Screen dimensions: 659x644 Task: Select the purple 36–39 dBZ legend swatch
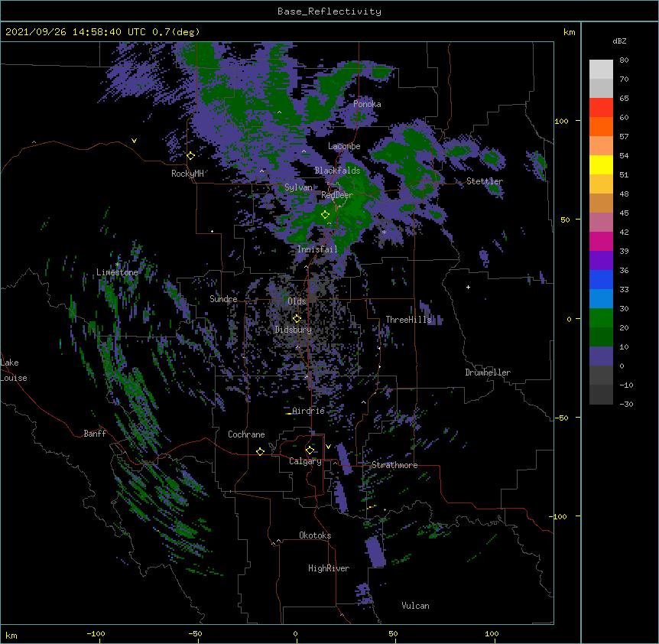(x=601, y=260)
